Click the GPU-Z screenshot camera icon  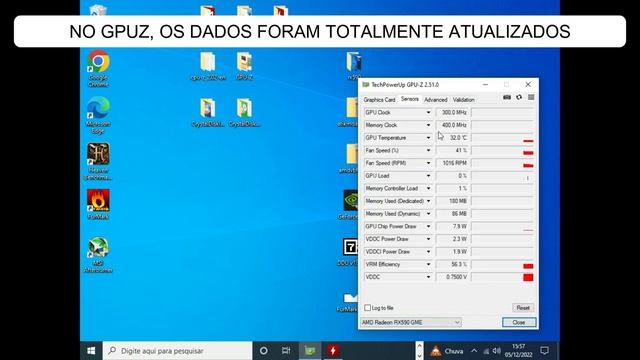point(507,97)
